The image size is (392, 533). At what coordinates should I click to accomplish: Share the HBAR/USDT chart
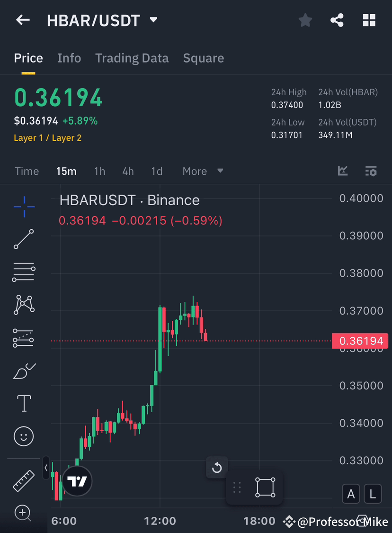(337, 20)
